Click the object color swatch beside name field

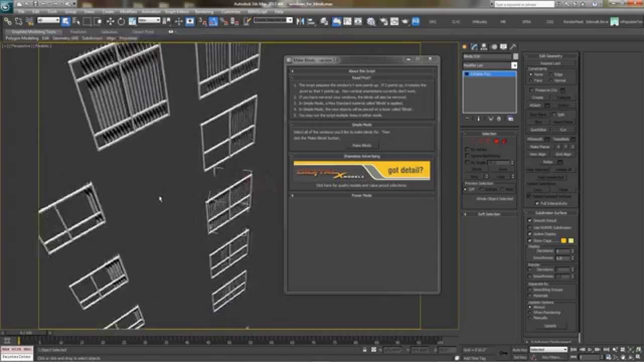[x=516, y=56]
